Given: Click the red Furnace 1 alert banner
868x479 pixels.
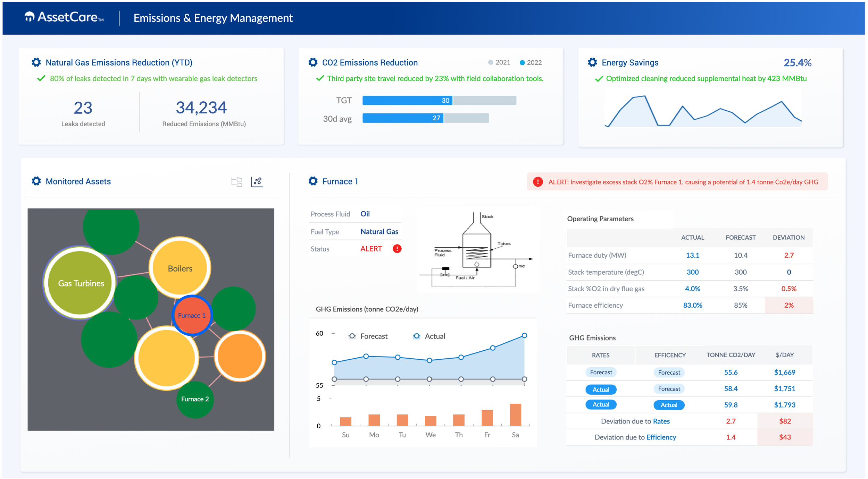Looking at the screenshot, I should (x=677, y=182).
